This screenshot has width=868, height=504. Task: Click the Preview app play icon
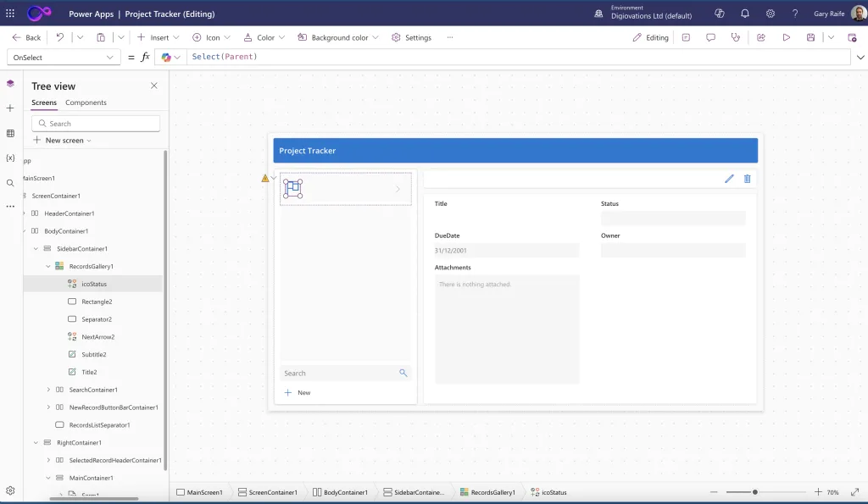[x=786, y=37]
